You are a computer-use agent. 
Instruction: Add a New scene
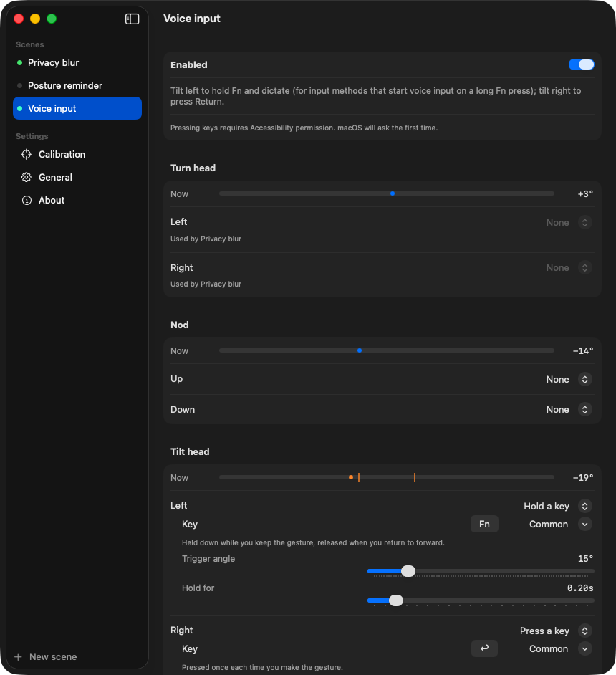[46, 656]
